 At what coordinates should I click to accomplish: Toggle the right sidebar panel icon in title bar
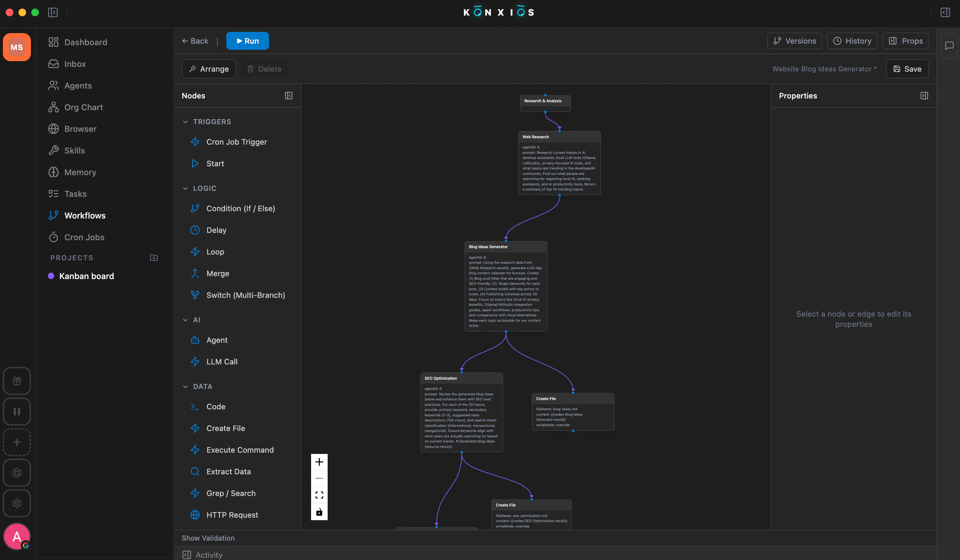point(945,12)
